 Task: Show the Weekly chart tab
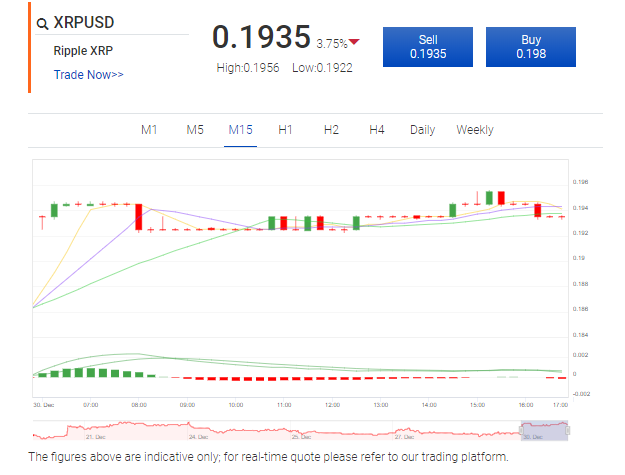(474, 130)
